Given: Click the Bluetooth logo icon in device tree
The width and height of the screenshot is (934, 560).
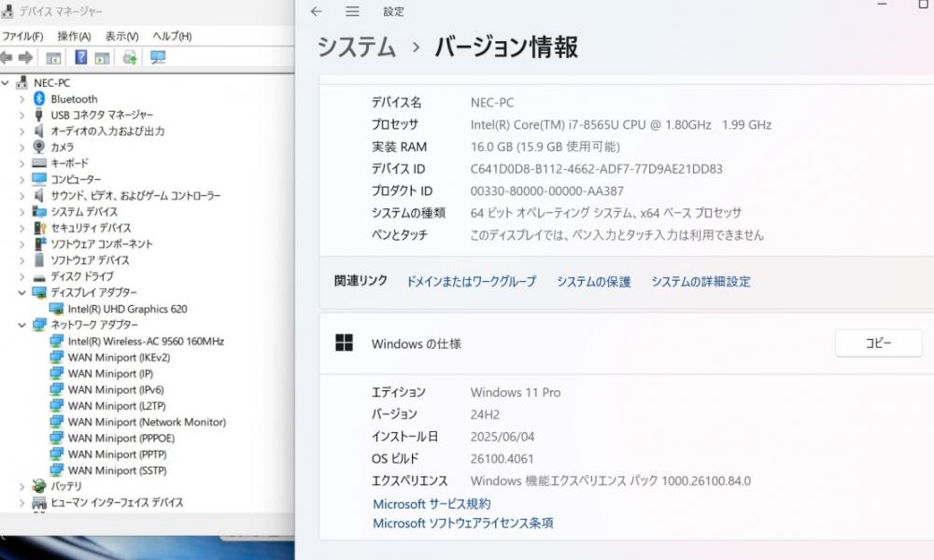Looking at the screenshot, I should 39,99.
